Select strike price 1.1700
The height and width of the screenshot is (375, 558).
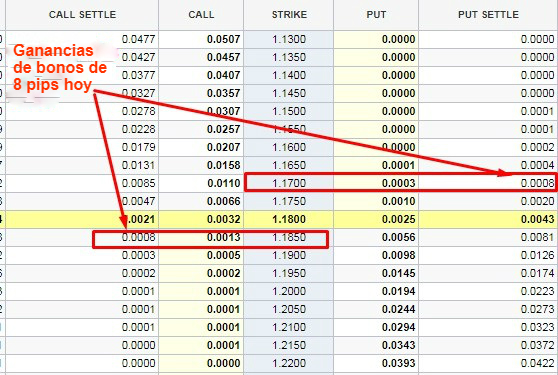289,183
